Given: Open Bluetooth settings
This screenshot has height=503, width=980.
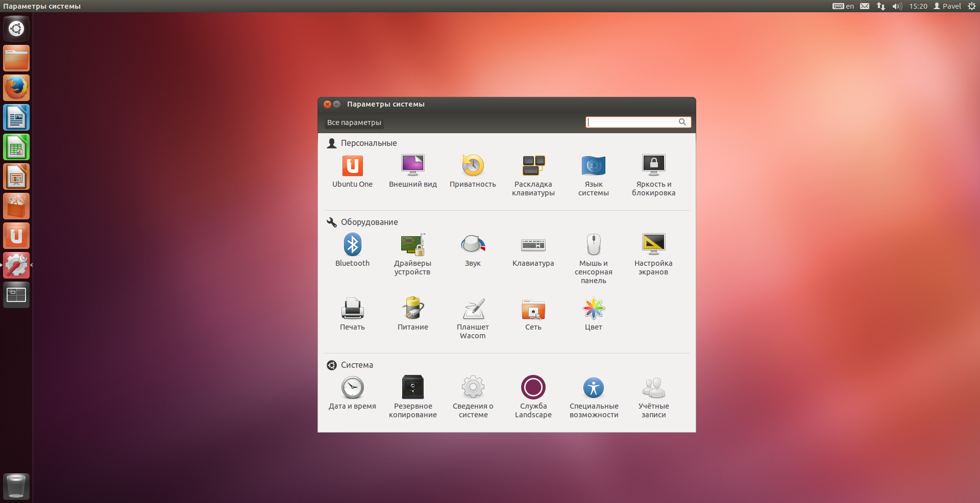Looking at the screenshot, I should [x=352, y=250].
